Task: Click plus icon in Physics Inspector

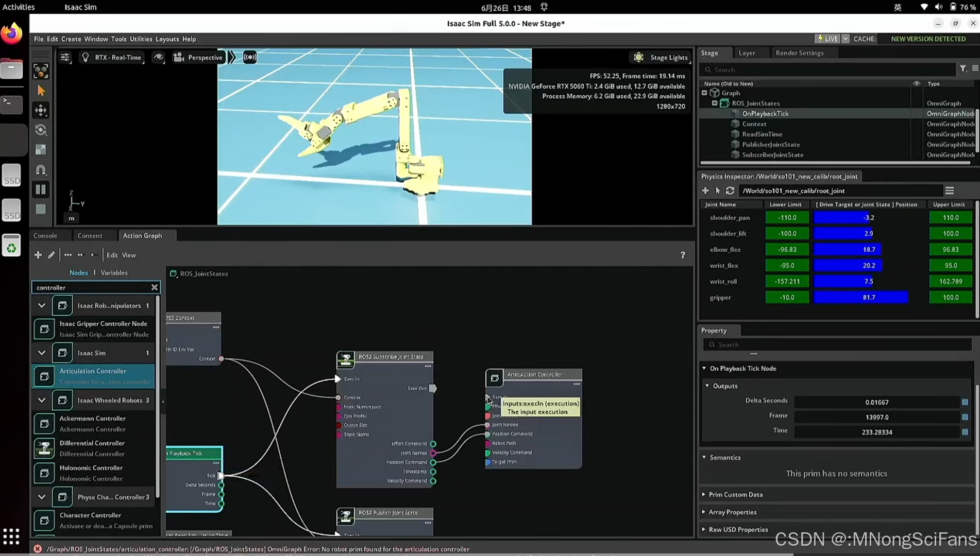Action: [x=705, y=190]
